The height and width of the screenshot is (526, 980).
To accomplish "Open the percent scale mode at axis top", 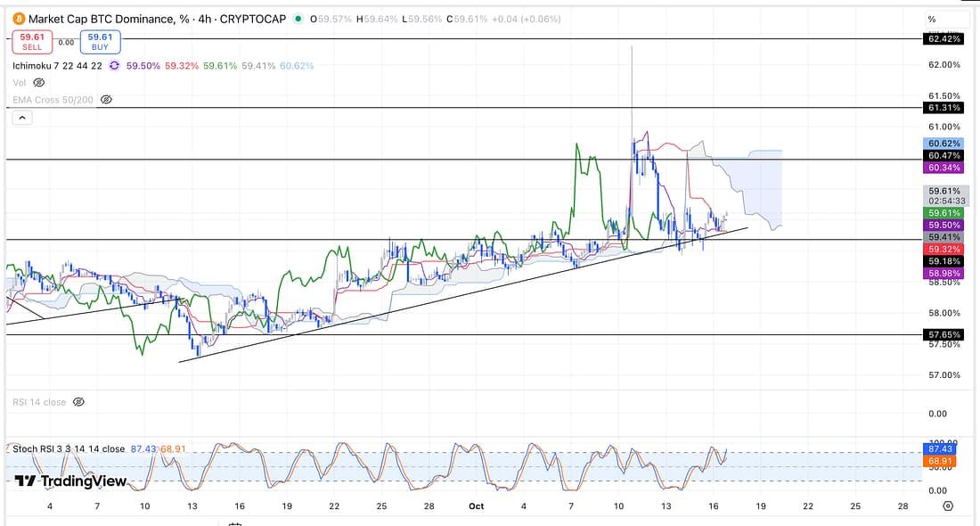I will [x=932, y=19].
